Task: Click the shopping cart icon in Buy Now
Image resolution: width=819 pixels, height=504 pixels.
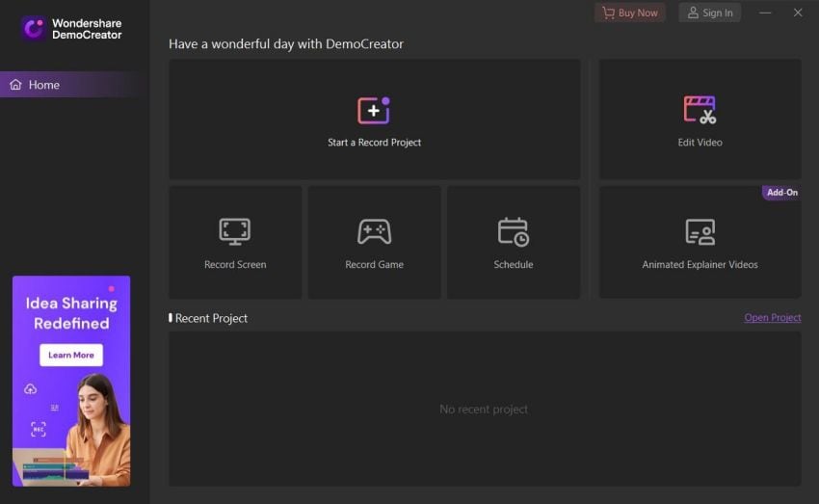Action: coord(608,13)
